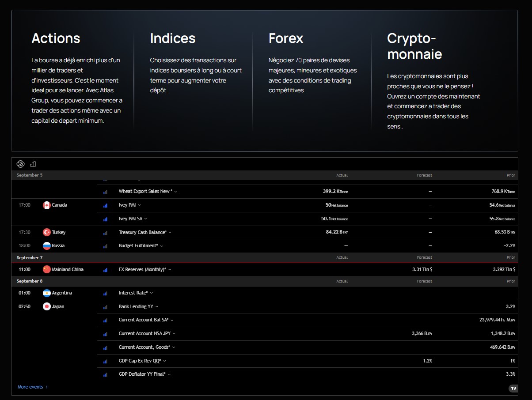Click the Forex section heading

click(286, 38)
